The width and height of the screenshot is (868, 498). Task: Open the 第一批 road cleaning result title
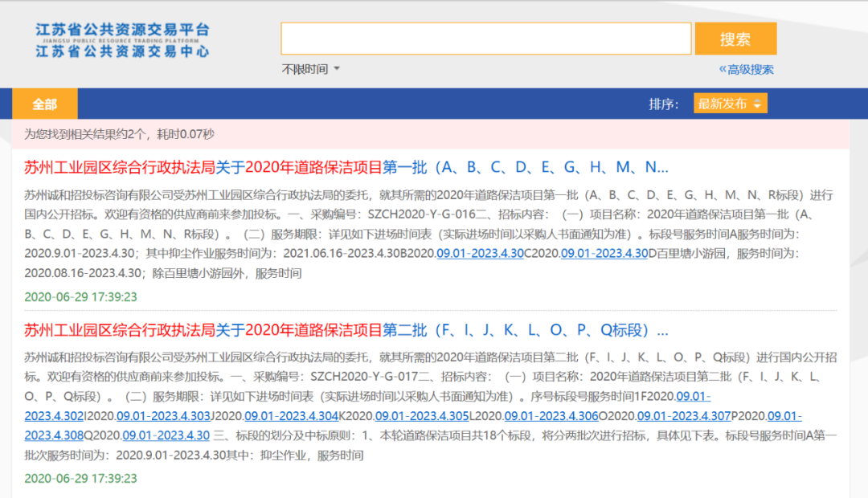click(x=346, y=167)
